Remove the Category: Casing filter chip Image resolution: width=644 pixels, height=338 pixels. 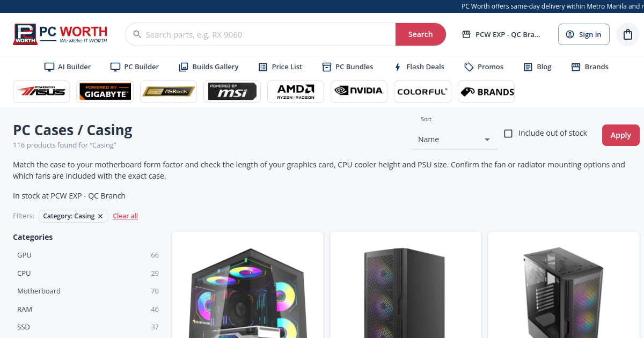[x=100, y=216]
